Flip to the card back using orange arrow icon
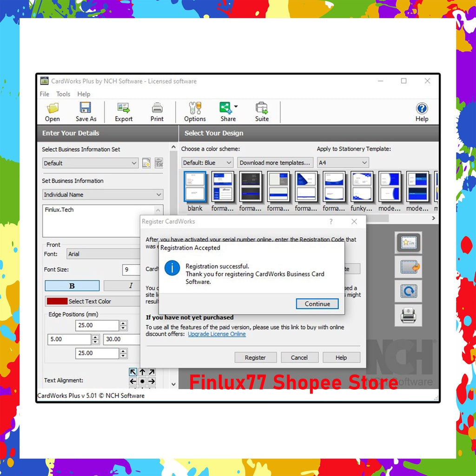 pos(408,266)
